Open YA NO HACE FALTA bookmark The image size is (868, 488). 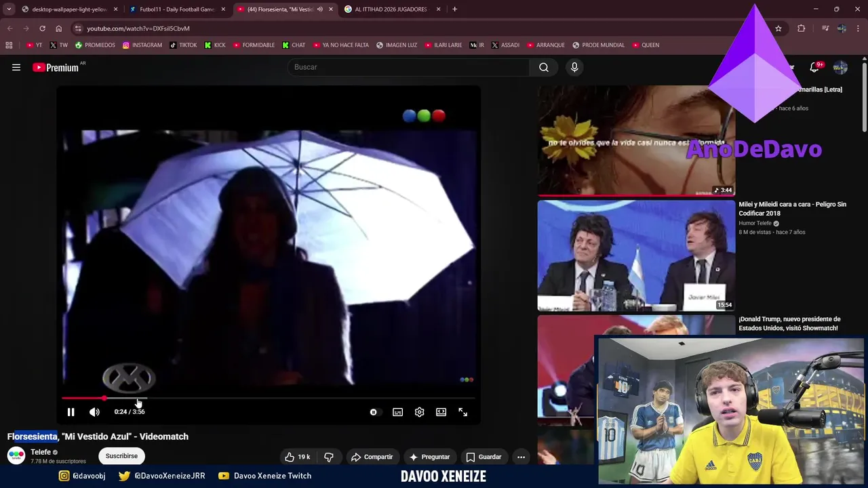pyautogui.click(x=340, y=45)
